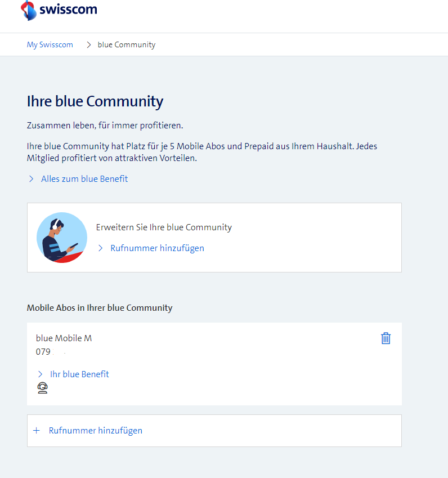Click Rufnummer hinzufügen in the illustrated card
Viewport: 448px width, 478px height.
point(157,248)
